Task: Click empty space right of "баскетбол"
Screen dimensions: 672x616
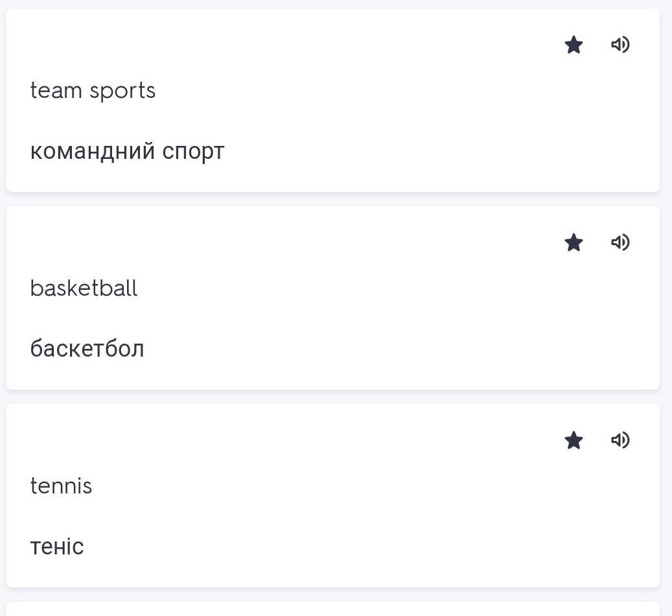Action: pyautogui.click(x=389, y=349)
